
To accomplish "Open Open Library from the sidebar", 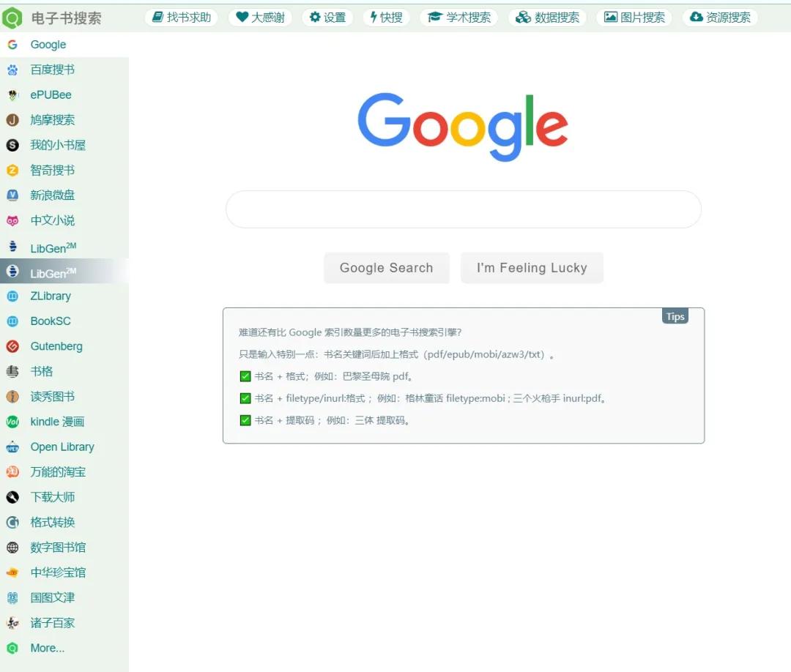I will 62,447.
